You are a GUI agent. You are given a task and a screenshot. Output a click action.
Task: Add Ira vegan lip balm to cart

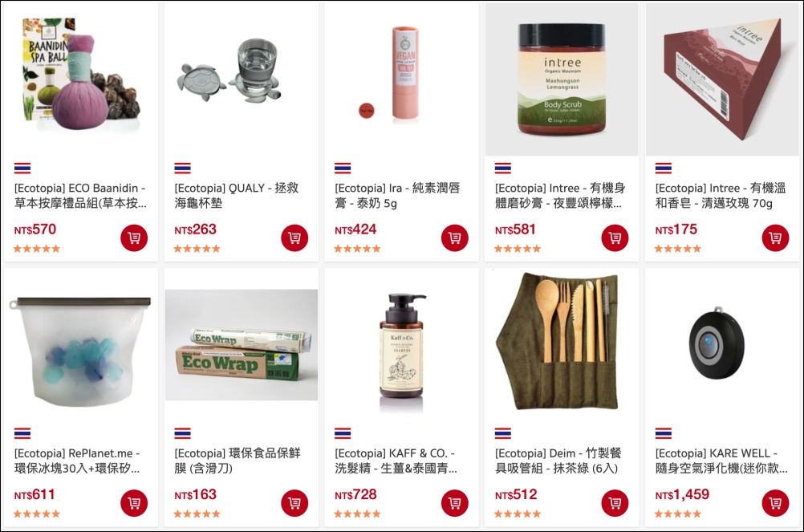click(x=455, y=238)
